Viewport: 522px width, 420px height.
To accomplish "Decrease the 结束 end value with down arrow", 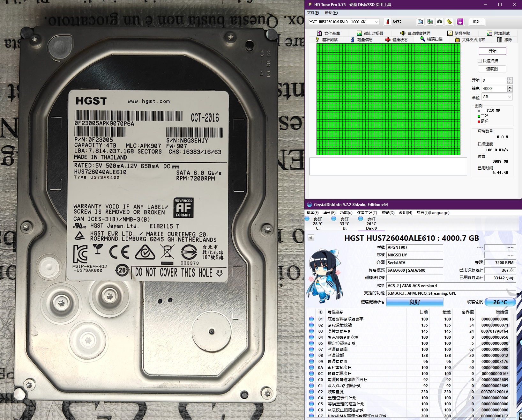I will tap(510, 90).
